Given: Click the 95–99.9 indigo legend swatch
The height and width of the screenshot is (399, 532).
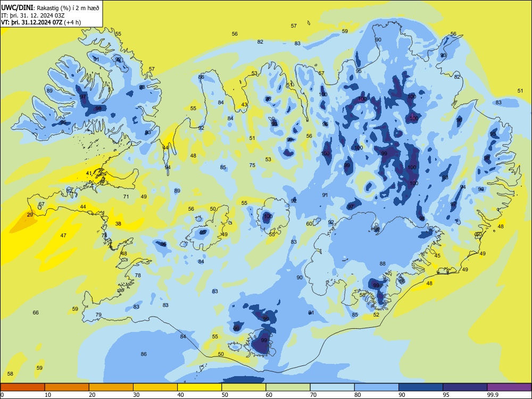Looking at the screenshot, I should click(465, 387).
